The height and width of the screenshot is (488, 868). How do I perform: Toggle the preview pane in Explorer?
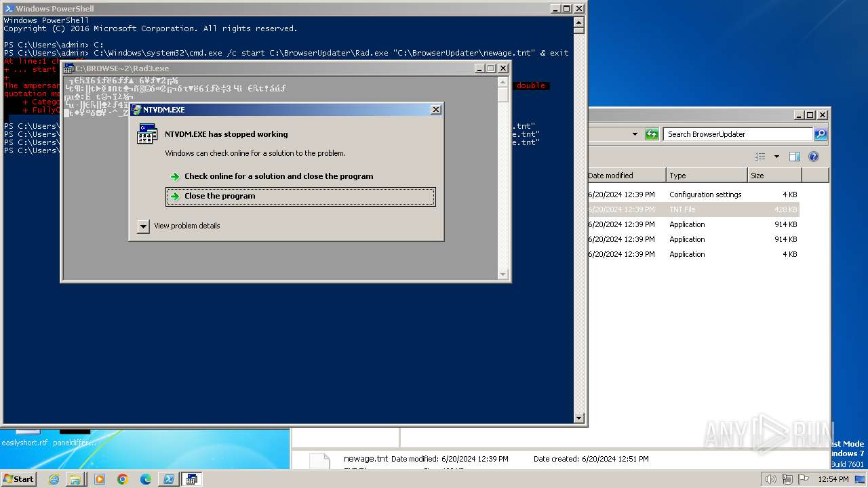tap(795, 157)
